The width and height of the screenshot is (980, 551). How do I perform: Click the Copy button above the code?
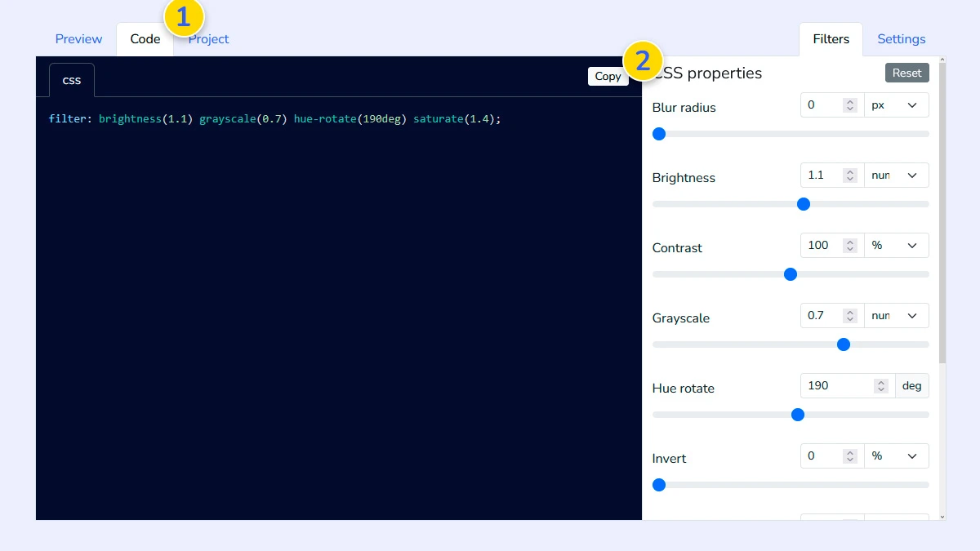point(608,76)
